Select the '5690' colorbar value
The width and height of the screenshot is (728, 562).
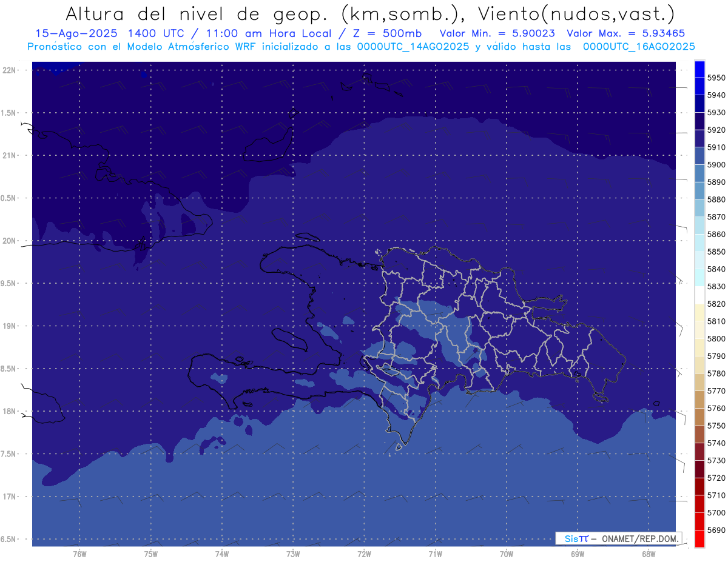point(716,530)
